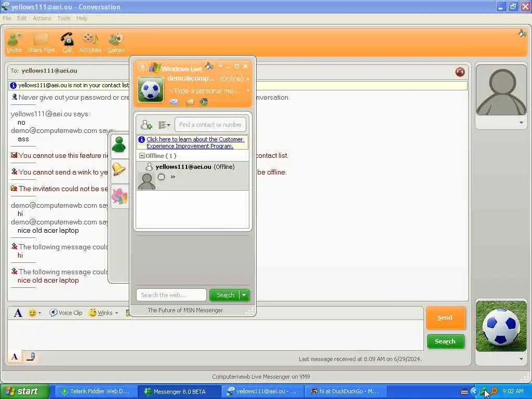Image resolution: width=532 pixels, height=399 pixels.
Task: Click the demo@comp... display name
Action: pyautogui.click(x=191, y=78)
